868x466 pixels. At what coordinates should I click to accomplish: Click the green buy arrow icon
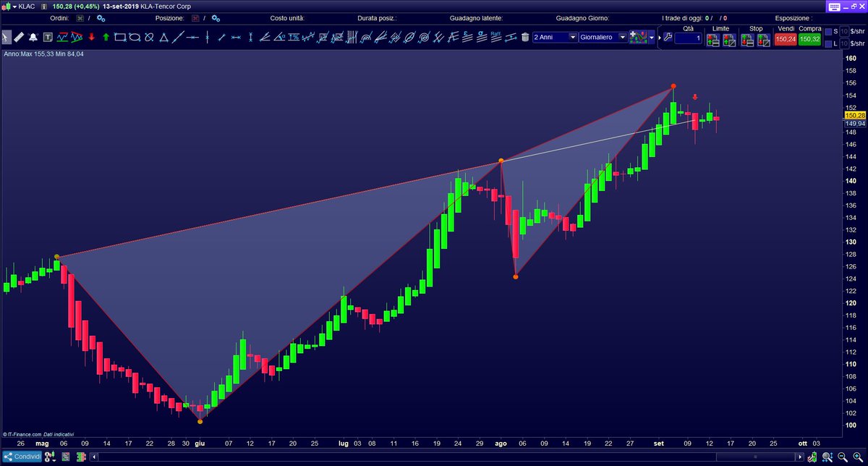coord(106,37)
